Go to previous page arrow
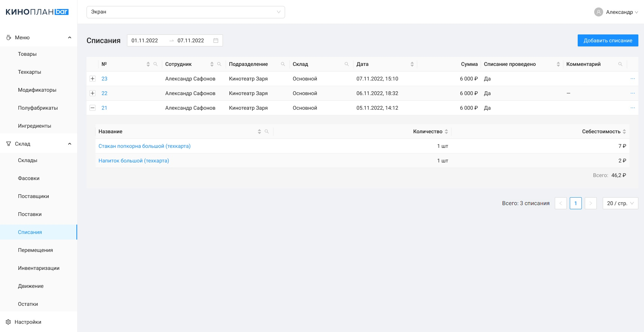This screenshot has height=332, width=644. 561,203
